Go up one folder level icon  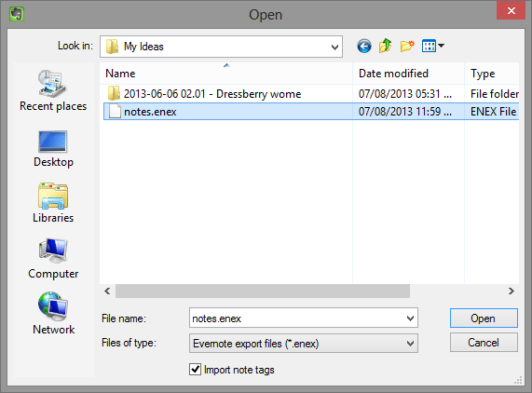click(x=385, y=46)
